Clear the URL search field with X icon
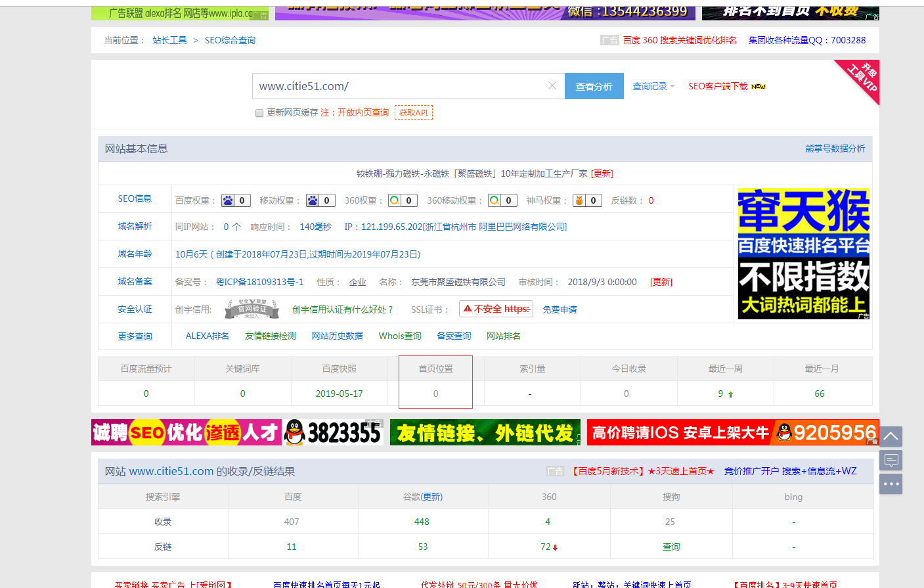The image size is (924, 588). tap(552, 86)
